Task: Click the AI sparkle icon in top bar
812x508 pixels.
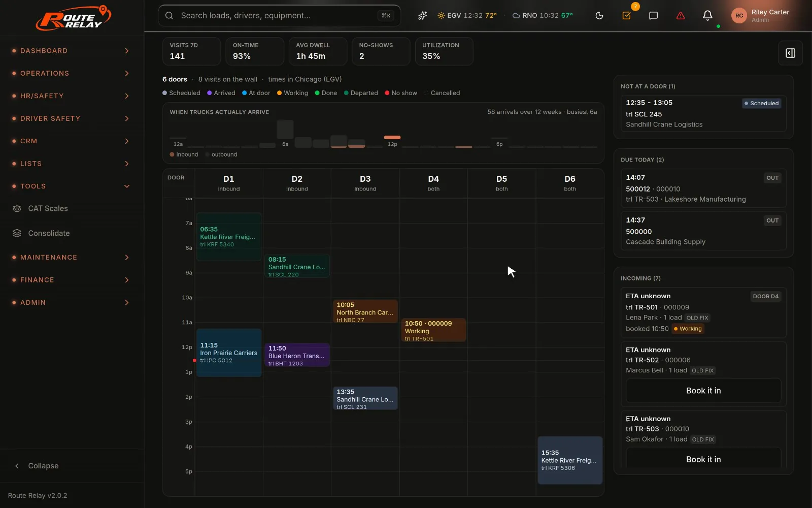Action: [422, 16]
